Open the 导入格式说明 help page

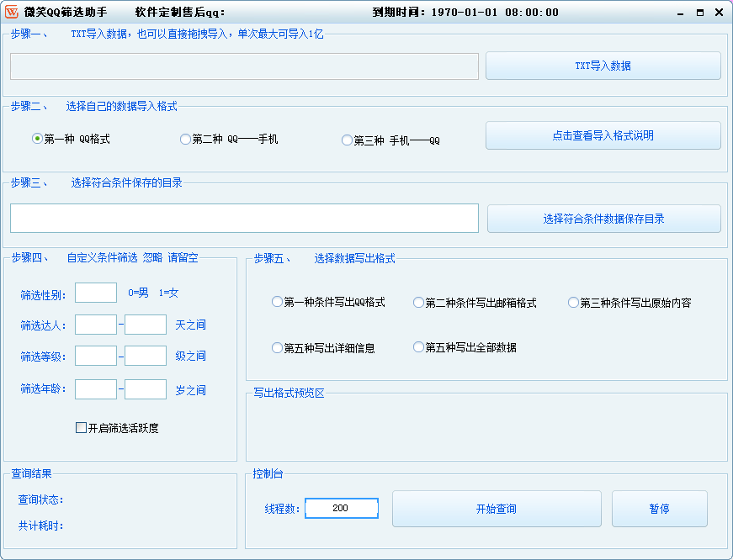603,135
